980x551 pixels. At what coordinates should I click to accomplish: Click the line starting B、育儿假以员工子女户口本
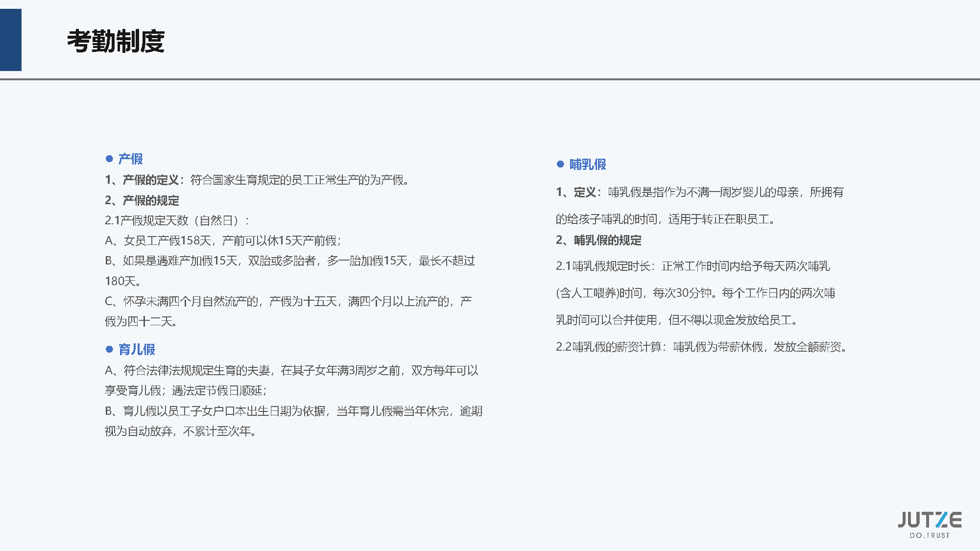[293, 411]
